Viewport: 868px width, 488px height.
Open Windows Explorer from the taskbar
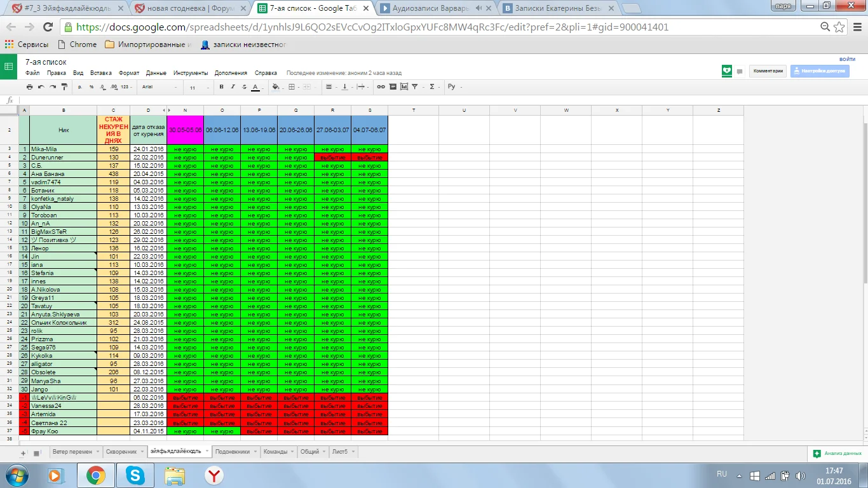pyautogui.click(x=174, y=475)
